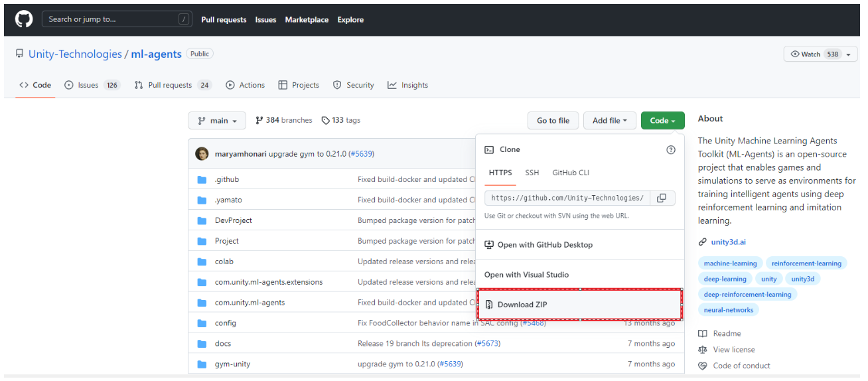The width and height of the screenshot is (868, 381).
Task: Open the Add file dropdown
Action: (x=610, y=121)
